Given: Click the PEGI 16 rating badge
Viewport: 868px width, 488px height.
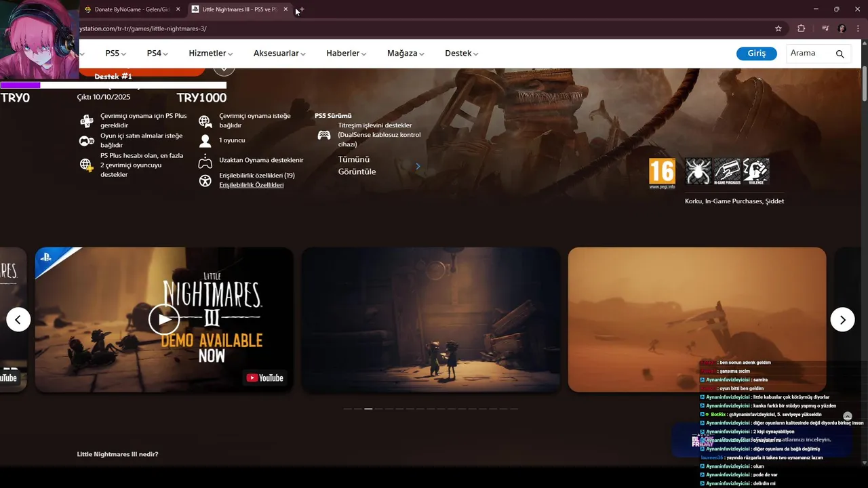Looking at the screenshot, I should pos(662,174).
